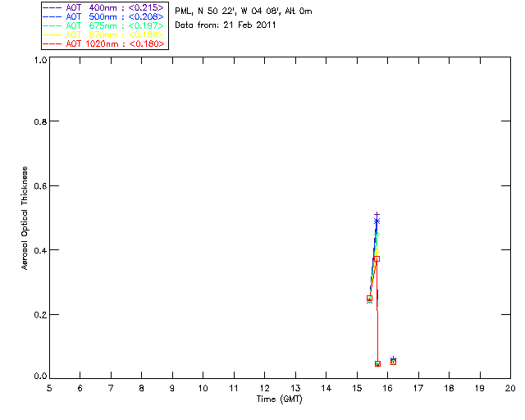525x420 pixels.
Task: Click the x-axis tick label 10
Action: [x=203, y=389]
